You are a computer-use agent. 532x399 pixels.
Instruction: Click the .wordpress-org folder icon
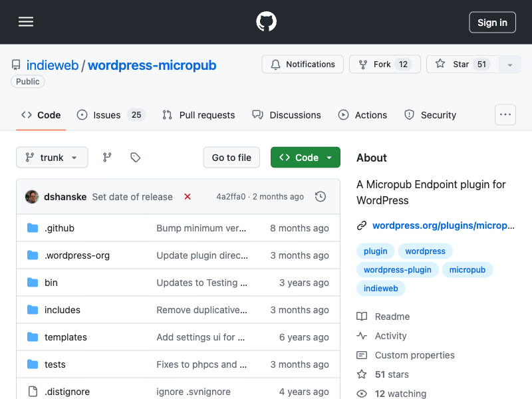point(33,255)
